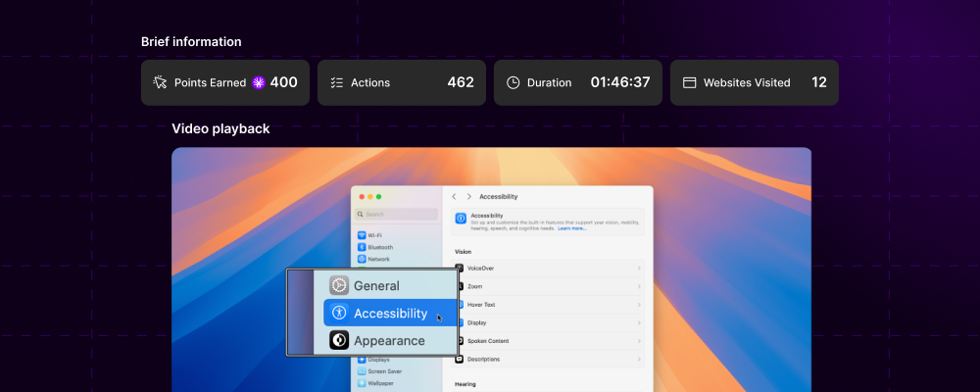Click the Zoom label
980x392 pixels.
click(474, 286)
